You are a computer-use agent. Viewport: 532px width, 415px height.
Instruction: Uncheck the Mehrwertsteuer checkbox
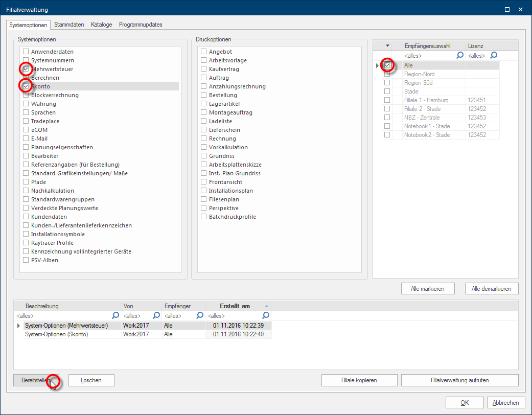pyautogui.click(x=26, y=69)
